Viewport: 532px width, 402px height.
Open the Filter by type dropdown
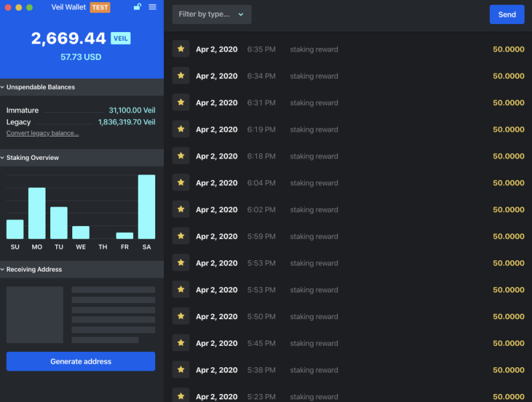pos(211,14)
